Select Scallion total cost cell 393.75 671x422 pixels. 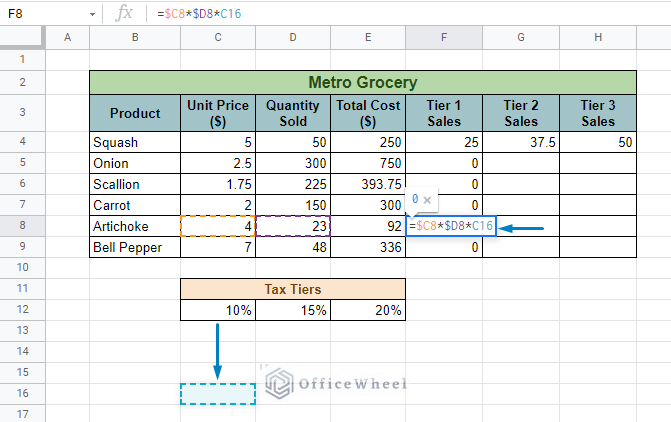pos(368,184)
